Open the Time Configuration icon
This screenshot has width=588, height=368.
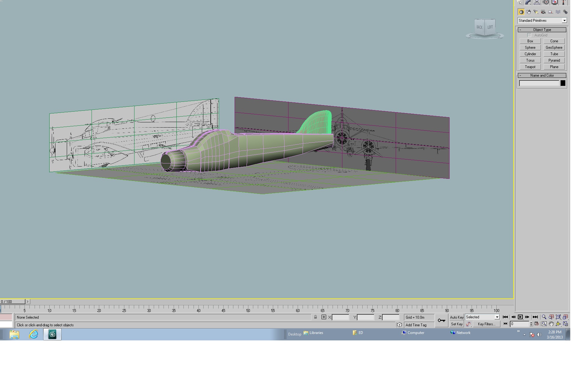click(537, 324)
